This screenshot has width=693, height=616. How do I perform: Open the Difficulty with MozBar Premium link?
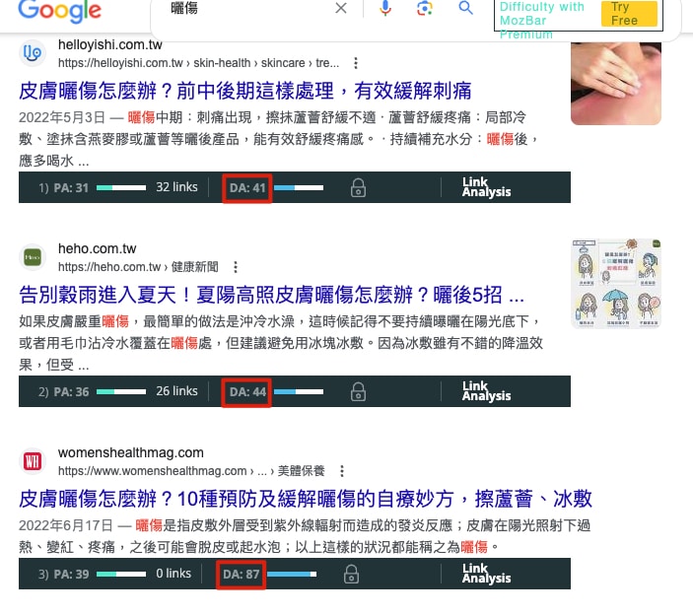(x=542, y=20)
